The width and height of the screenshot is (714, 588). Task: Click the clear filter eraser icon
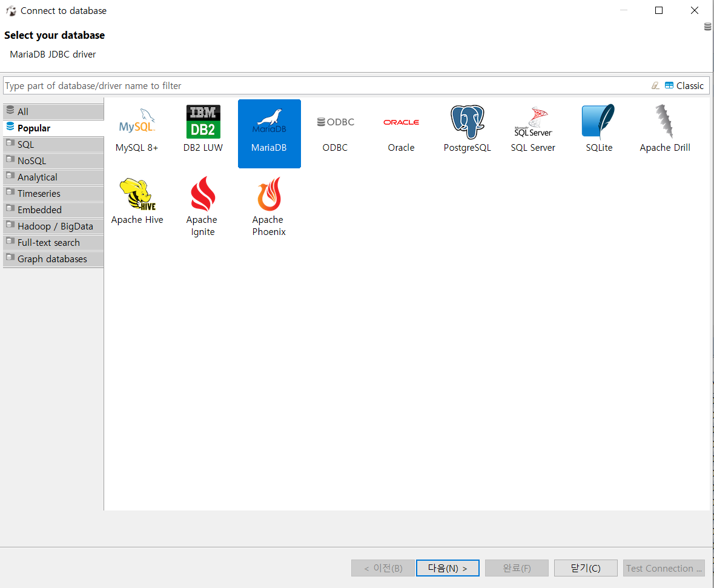[x=655, y=85]
